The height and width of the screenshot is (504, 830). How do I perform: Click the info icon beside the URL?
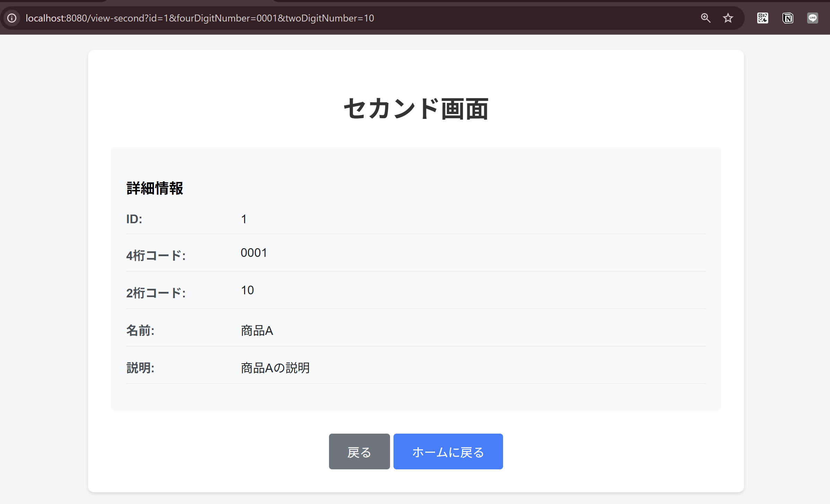[12, 18]
